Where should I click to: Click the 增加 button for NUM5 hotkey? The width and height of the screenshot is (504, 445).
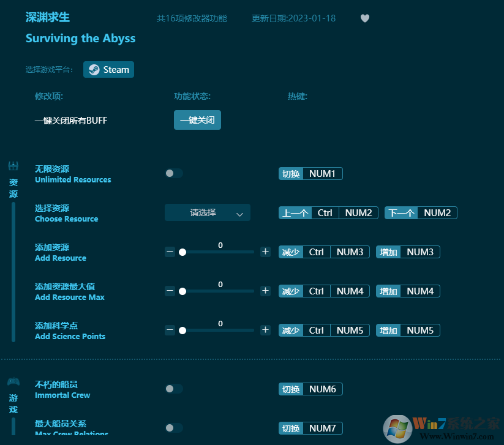tap(389, 331)
